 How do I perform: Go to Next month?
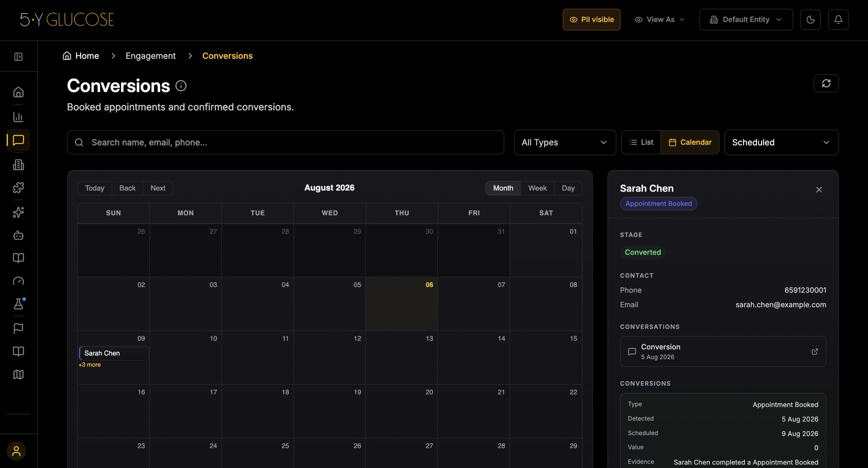coord(158,188)
